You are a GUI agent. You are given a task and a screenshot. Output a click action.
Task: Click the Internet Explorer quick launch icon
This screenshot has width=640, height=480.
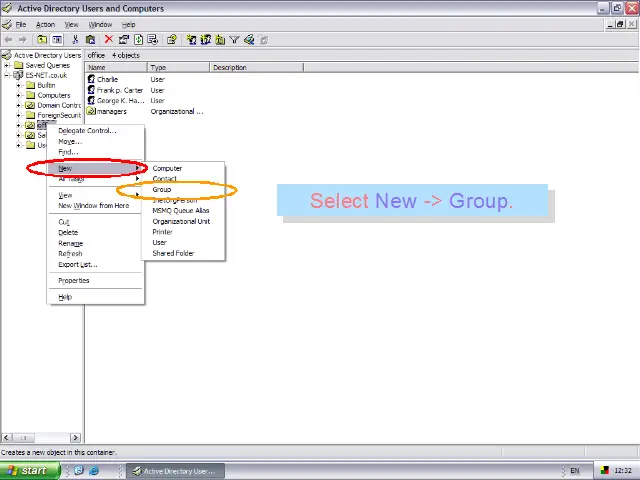tap(94, 471)
